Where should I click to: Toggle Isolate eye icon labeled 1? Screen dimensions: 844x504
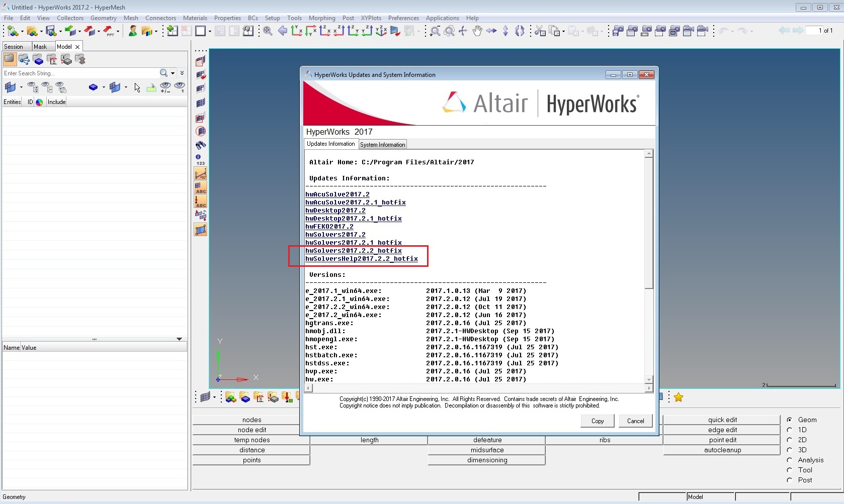179,88
